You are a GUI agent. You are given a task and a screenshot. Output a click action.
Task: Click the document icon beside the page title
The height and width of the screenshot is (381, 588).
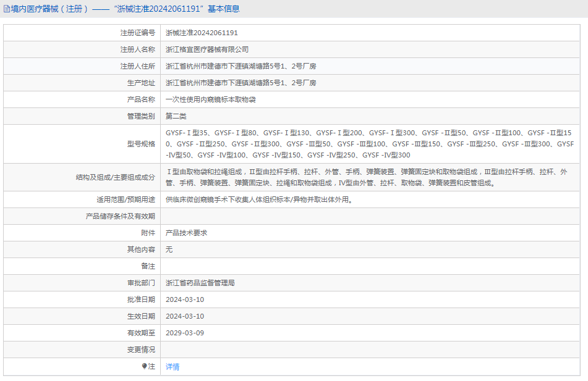click(7, 9)
